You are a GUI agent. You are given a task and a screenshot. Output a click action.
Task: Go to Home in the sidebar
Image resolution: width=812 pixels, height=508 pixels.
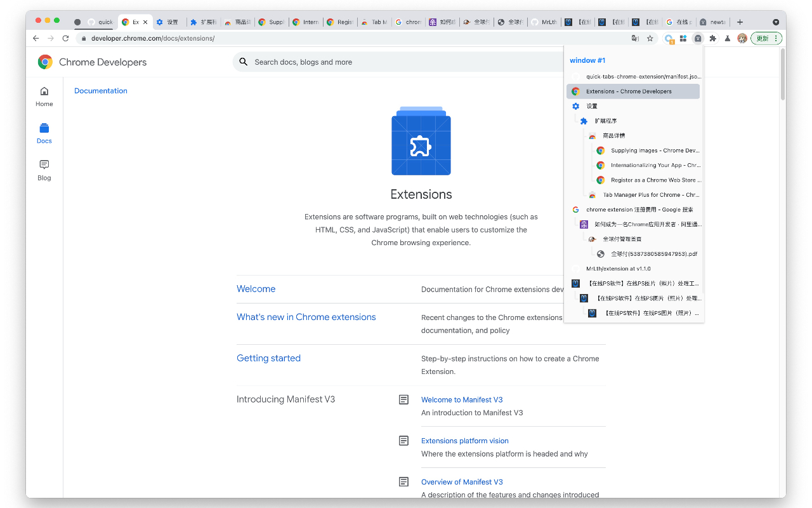[x=44, y=97]
